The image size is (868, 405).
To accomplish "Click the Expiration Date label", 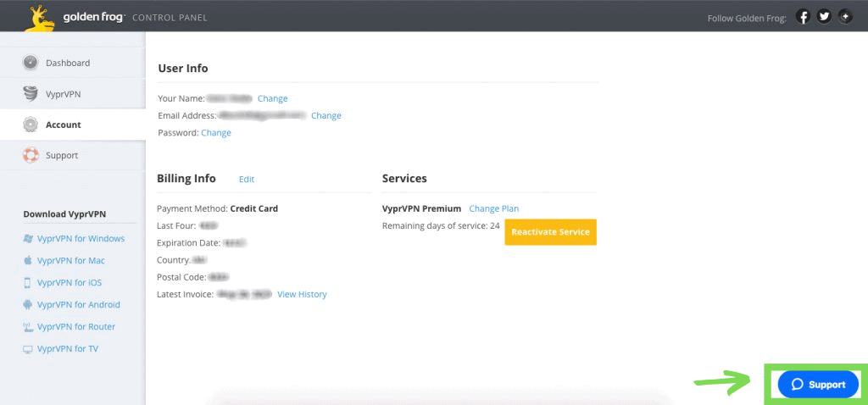I will pyautogui.click(x=189, y=243).
